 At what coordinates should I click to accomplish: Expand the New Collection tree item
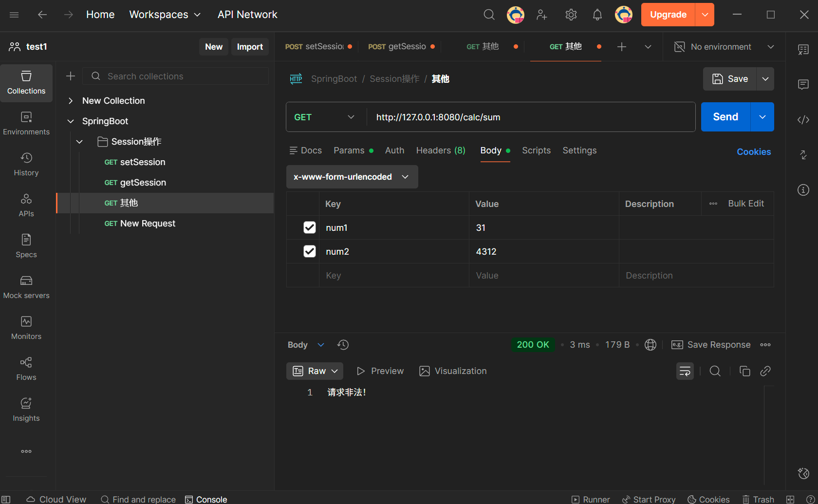click(x=71, y=101)
